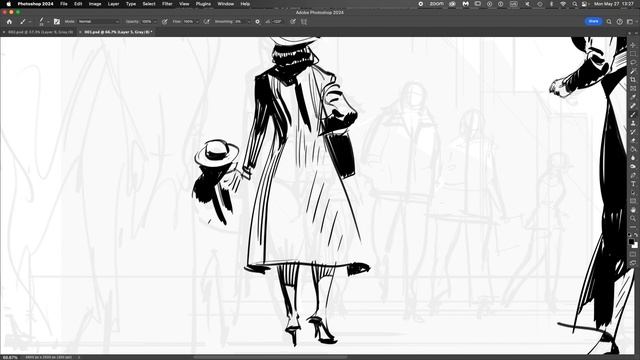This screenshot has width=640, height=360.
Task: Click the Home icon in options bar
Action: point(9,22)
